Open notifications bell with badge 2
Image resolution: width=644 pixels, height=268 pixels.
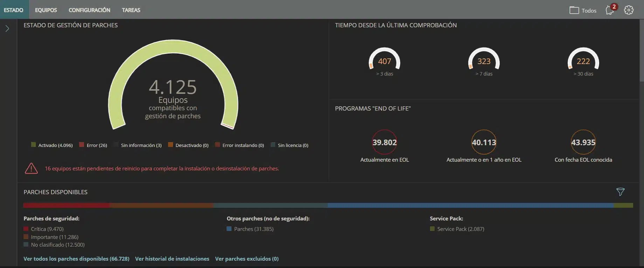(x=611, y=9)
